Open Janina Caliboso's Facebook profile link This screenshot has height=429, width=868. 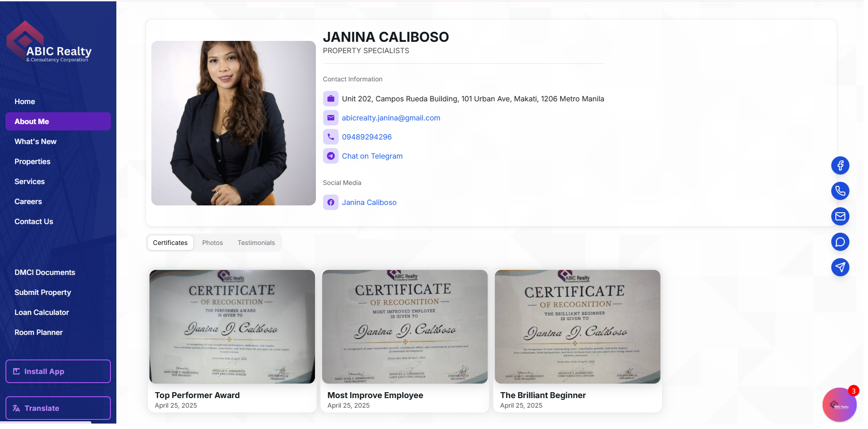[369, 202]
